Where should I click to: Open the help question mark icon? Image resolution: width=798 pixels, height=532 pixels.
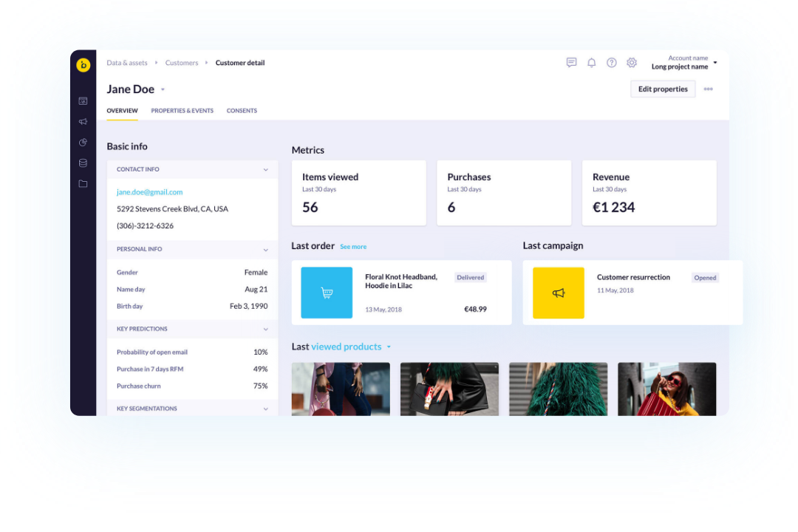point(611,63)
